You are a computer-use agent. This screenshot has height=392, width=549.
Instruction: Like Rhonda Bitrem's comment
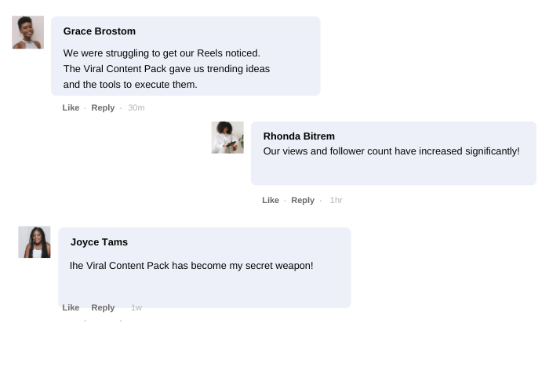click(271, 200)
